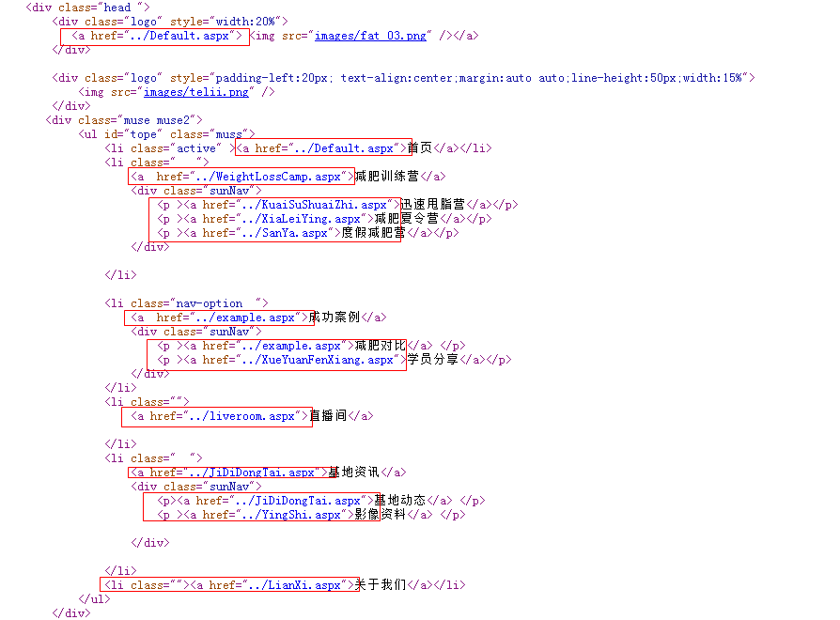Click ../JiDiDongTai.aspx href on the 基地资讯 line
This screenshot has width=840, height=620.
tap(252, 473)
